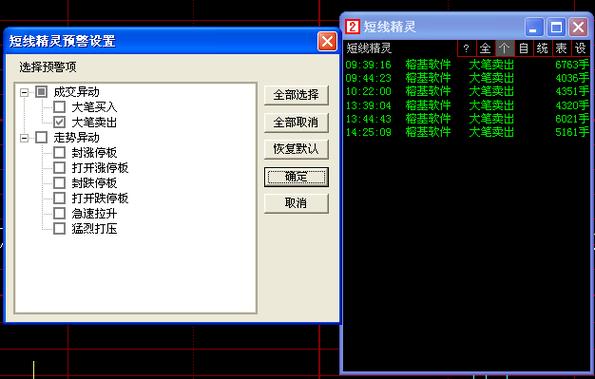Click the 6021手 volume value

point(572,119)
